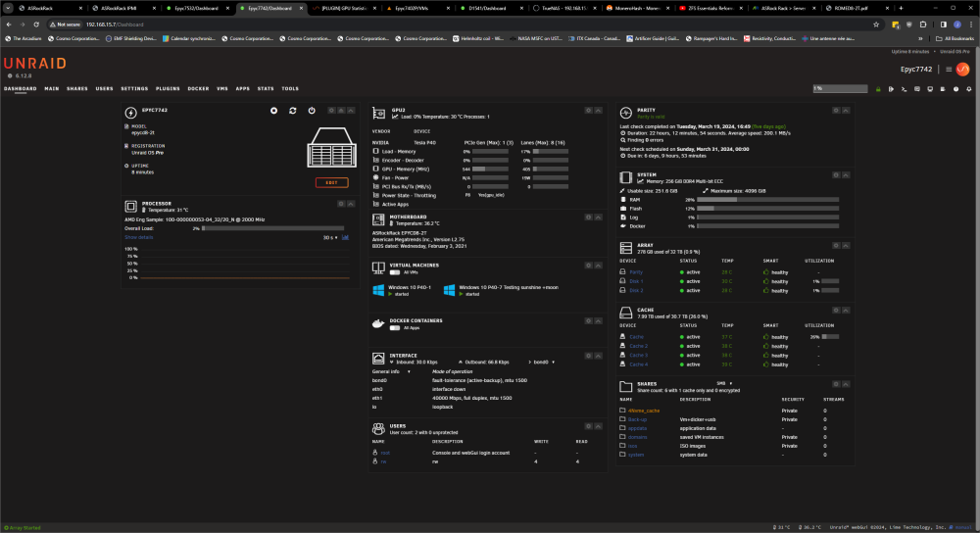The width and height of the screenshot is (980, 533).
Task: Open the Unraid account avatar icon
Action: (962, 70)
